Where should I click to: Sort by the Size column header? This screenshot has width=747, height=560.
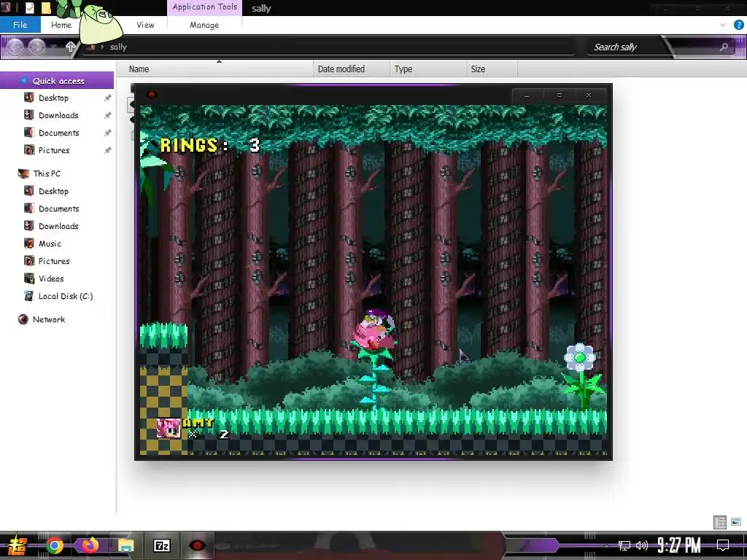492,69
